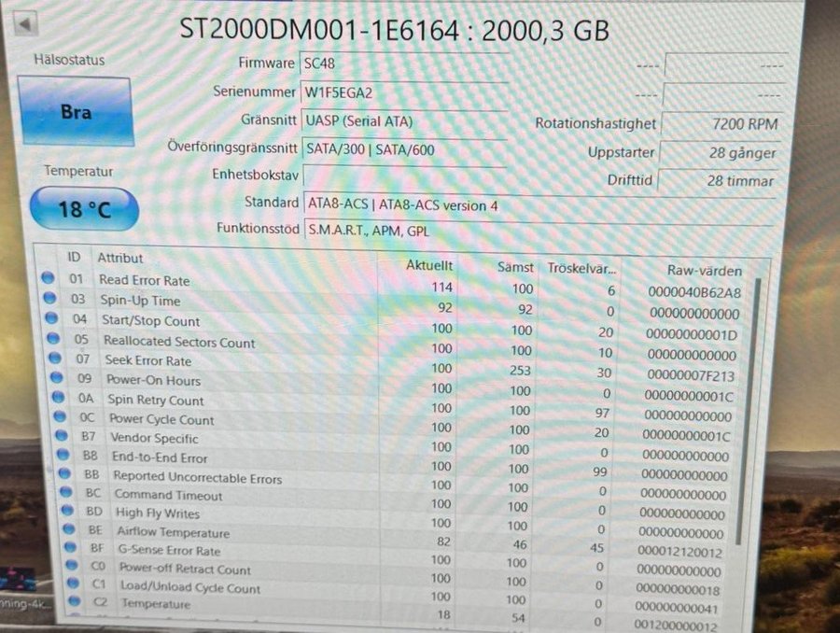Click the status dot for Seek Error Rate
The width and height of the screenshot is (840, 633).
coord(54,358)
